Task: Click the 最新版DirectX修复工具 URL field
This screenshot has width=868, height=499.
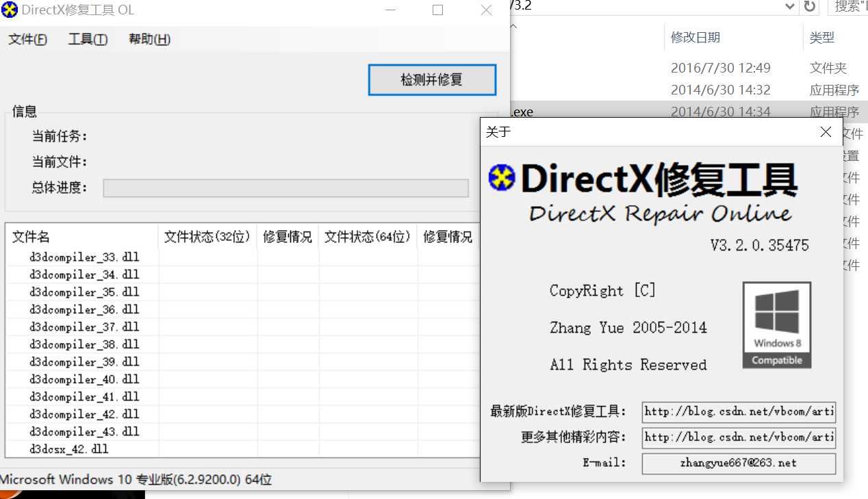Action: pos(739,412)
